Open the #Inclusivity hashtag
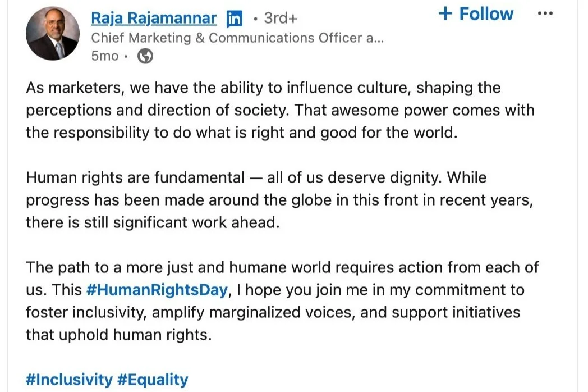This screenshot has height=392, width=588. pos(69,379)
